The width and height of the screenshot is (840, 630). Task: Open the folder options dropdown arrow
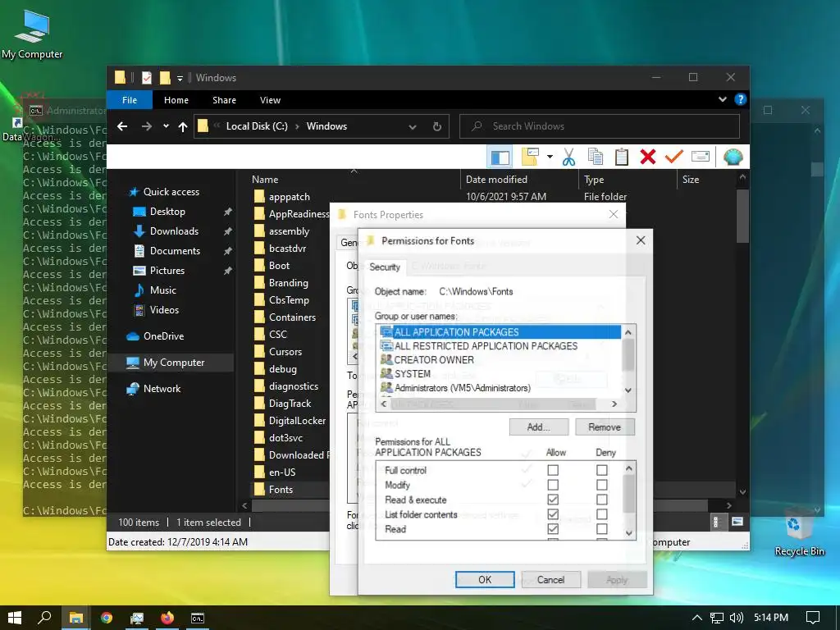coord(550,157)
